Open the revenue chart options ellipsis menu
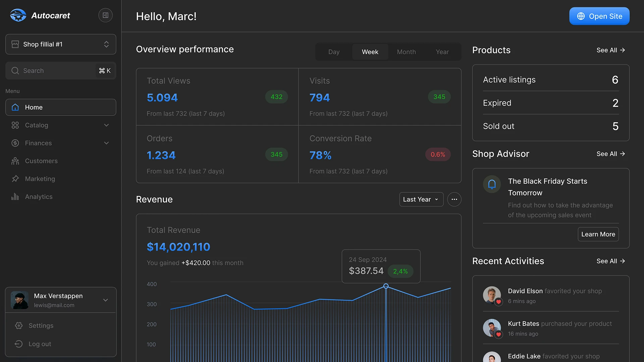Viewport: 644px width, 362px height. coord(454,199)
